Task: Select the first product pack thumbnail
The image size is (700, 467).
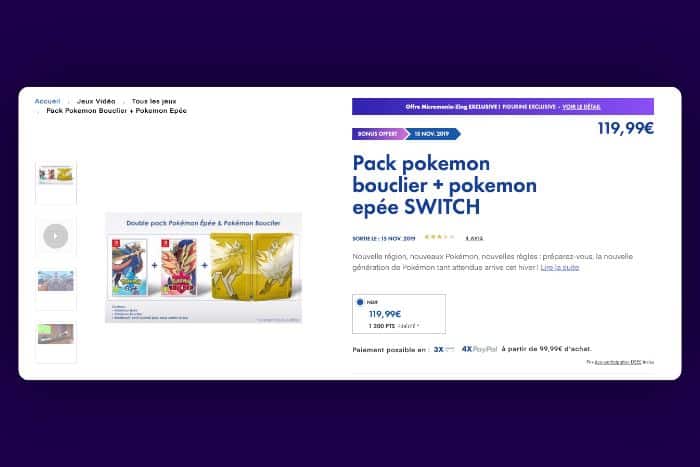Action: click(56, 183)
